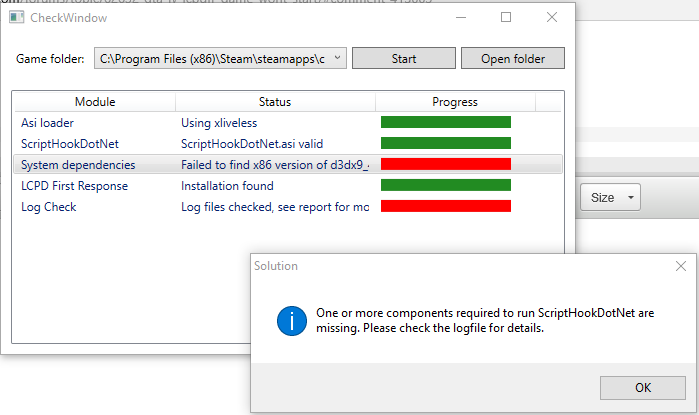Click the red System dependencies progress bar

446,164
